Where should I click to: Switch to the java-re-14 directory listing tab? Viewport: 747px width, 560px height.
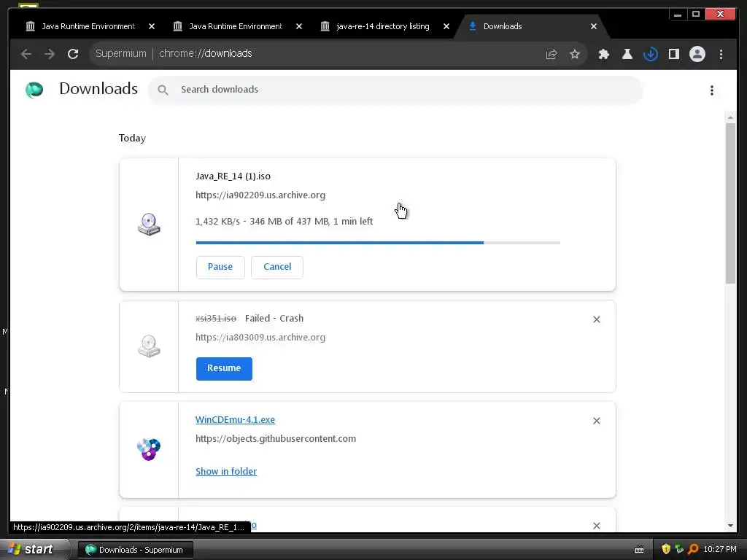pyautogui.click(x=382, y=26)
